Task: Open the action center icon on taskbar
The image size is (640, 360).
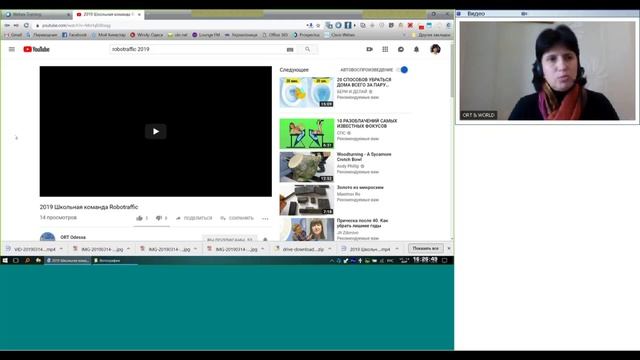Action: coord(444,260)
